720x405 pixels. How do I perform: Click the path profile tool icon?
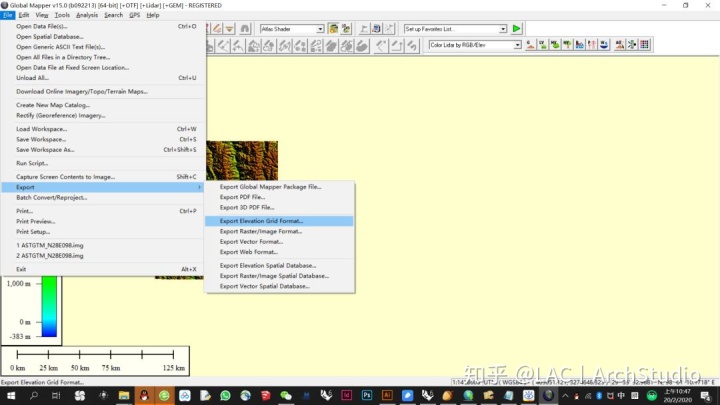pos(364,29)
